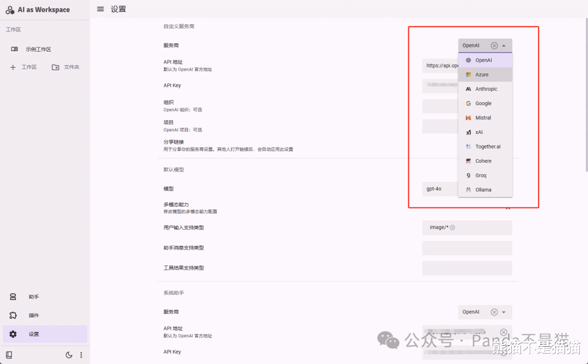This screenshot has height=364, width=588.
Task: Select Ollama from the provider list
Action: [x=485, y=190]
